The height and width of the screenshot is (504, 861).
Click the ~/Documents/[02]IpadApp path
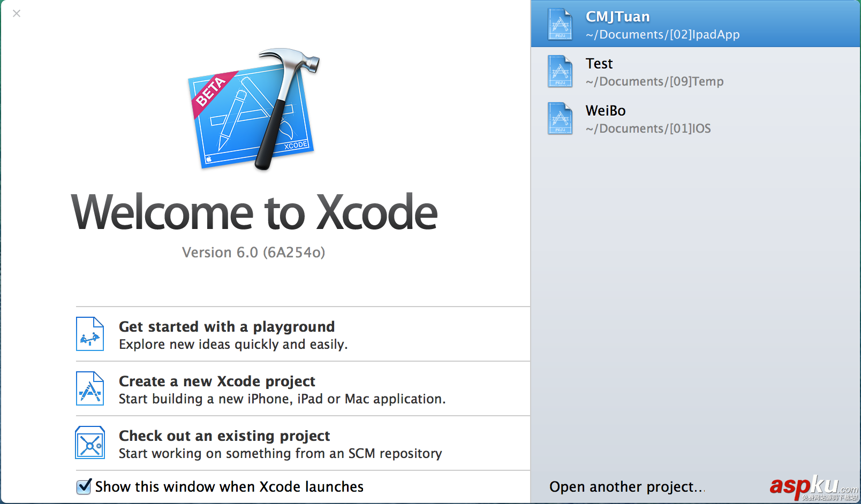pos(662,35)
